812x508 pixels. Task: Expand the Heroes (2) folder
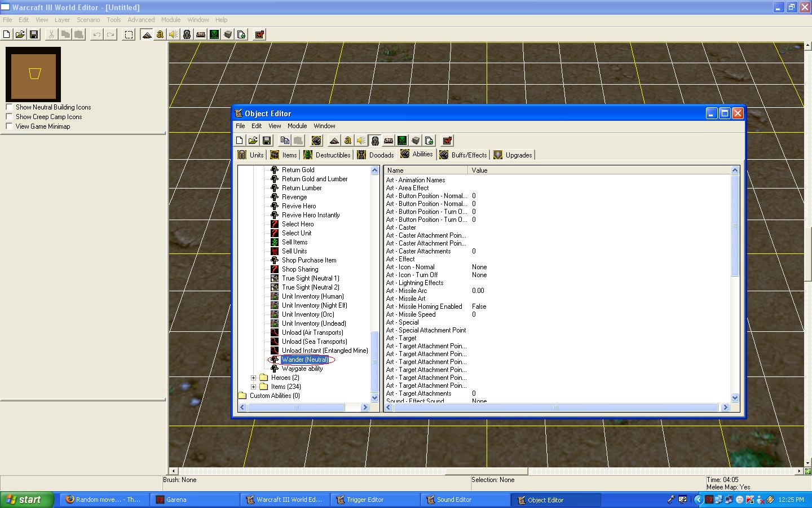pyautogui.click(x=254, y=378)
